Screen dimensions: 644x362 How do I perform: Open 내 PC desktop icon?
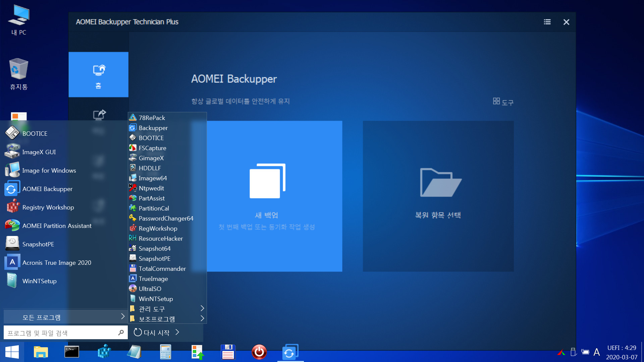coord(19,20)
